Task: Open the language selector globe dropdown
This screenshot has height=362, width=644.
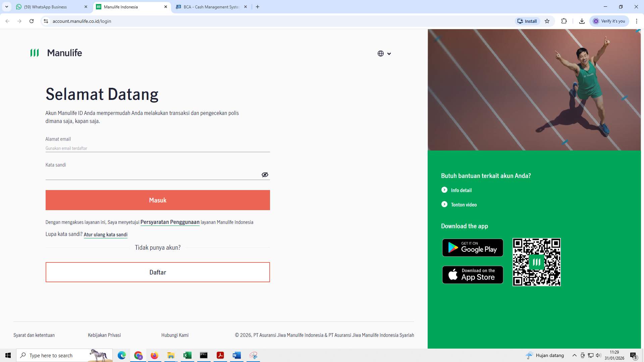Action: 383,53
